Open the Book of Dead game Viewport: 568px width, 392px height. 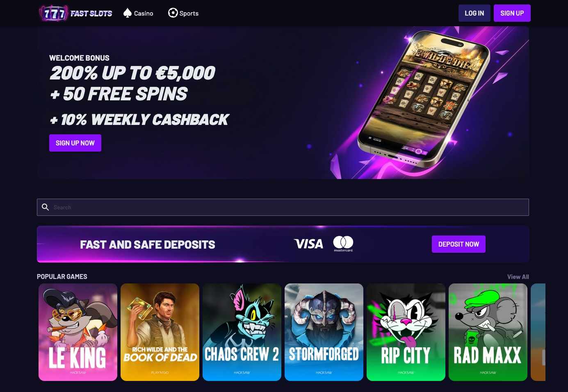pos(160,332)
